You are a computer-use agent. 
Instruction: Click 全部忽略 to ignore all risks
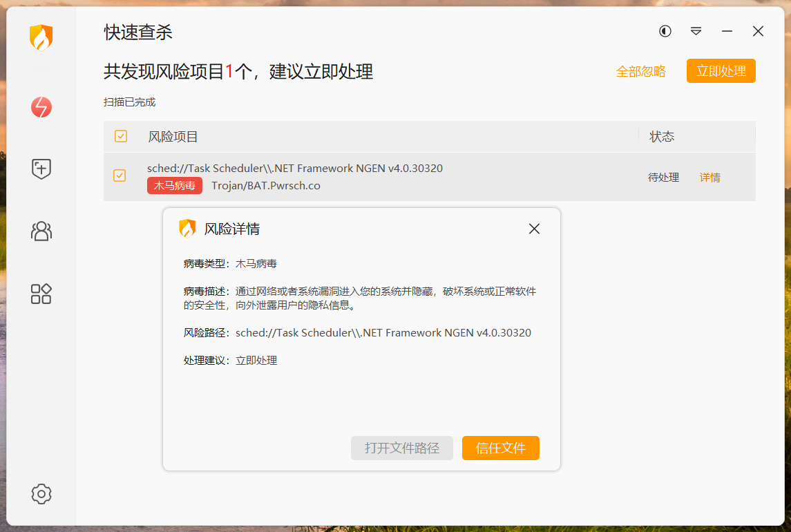[x=640, y=71]
